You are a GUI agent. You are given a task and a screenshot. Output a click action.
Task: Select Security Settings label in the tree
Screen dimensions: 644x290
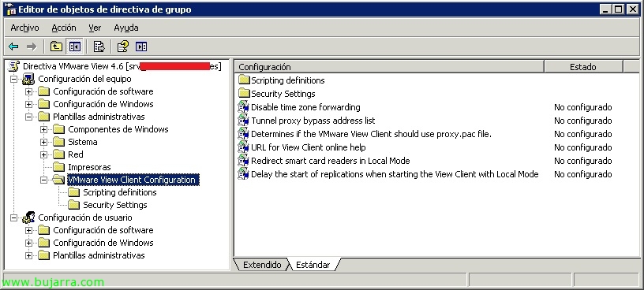(x=115, y=205)
